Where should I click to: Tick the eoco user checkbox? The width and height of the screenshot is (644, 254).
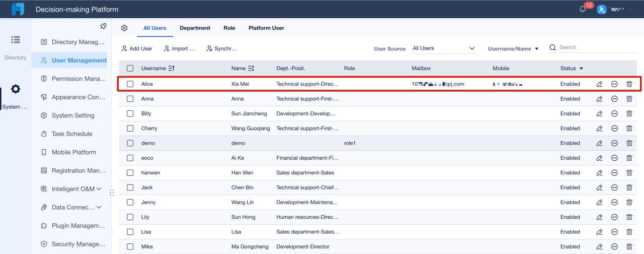[x=130, y=158]
